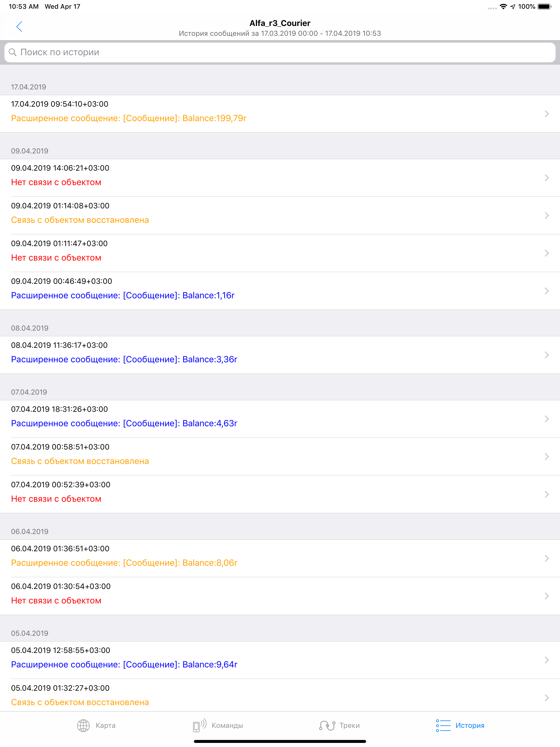Open 'Нет связи с объектом' at 01:30:54

pyautogui.click(x=56, y=600)
